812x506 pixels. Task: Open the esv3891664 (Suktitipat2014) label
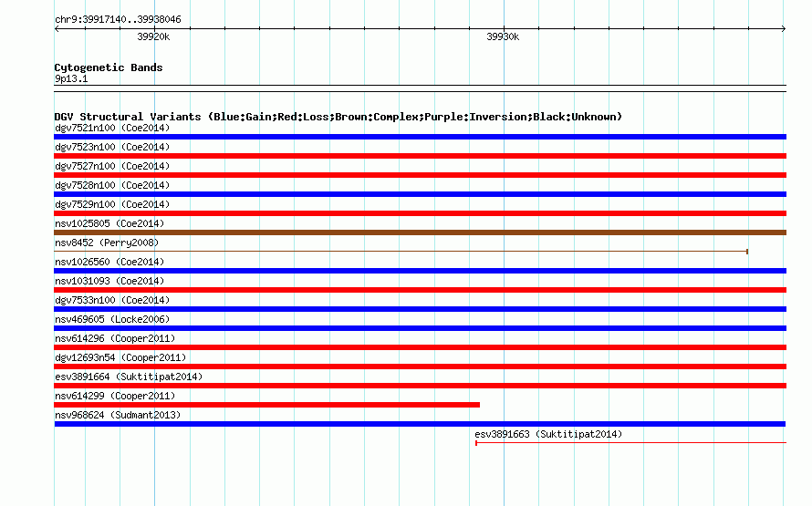[x=129, y=377]
